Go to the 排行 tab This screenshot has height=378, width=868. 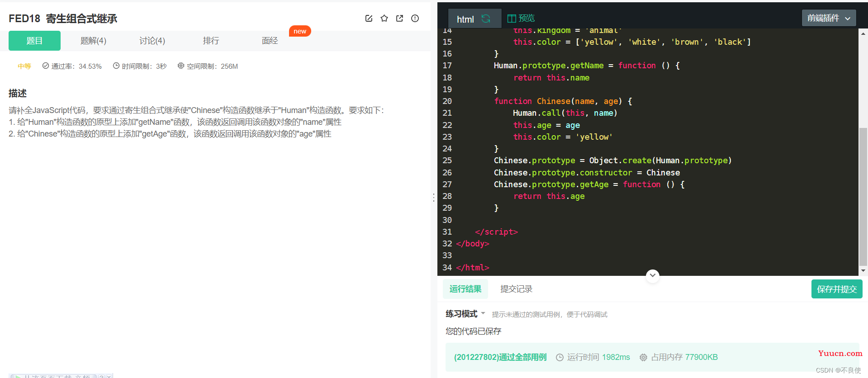point(211,41)
